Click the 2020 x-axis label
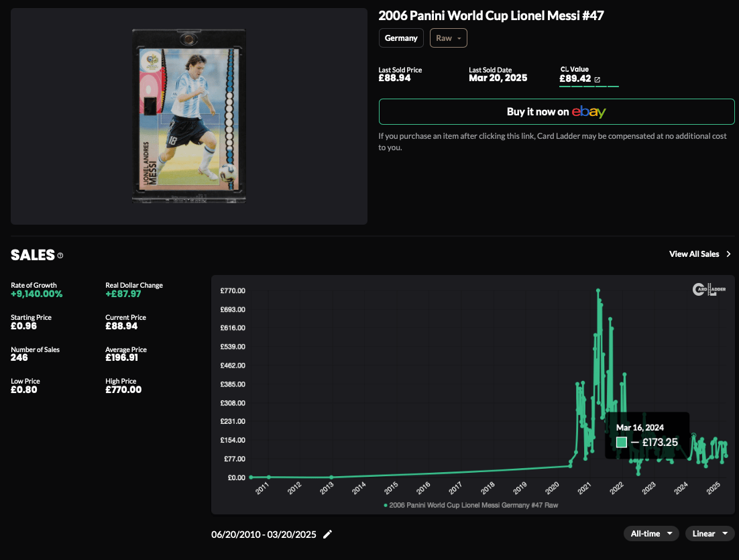This screenshot has height=560, width=739. (x=552, y=488)
